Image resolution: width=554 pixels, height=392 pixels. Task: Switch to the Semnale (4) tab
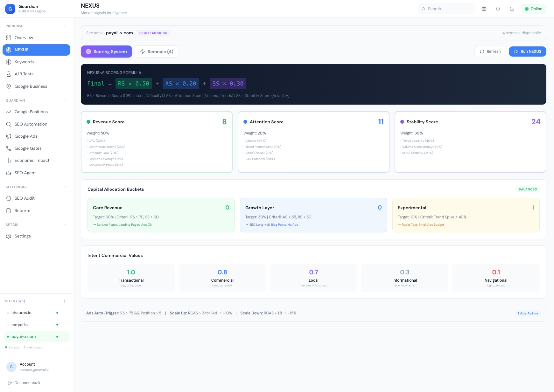[157, 52]
